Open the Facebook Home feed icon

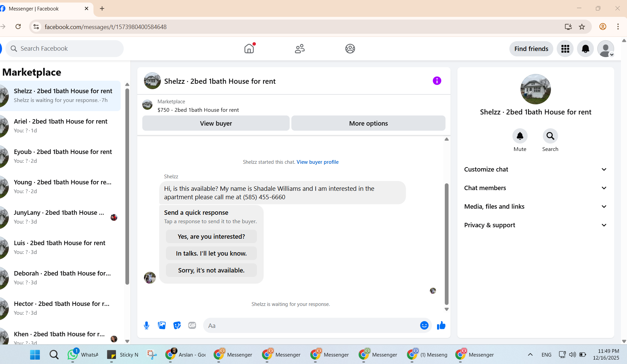coord(249,49)
